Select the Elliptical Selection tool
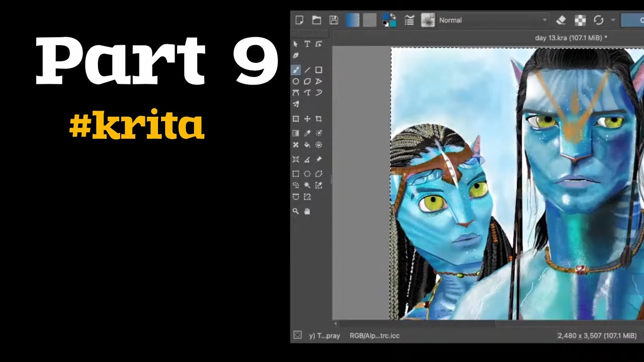This screenshot has height=362, width=644. click(307, 174)
